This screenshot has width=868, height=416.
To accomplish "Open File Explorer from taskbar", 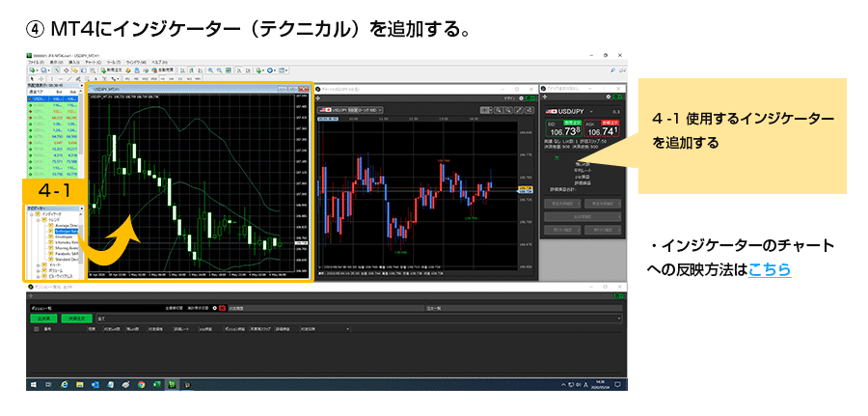I will 80,384.
